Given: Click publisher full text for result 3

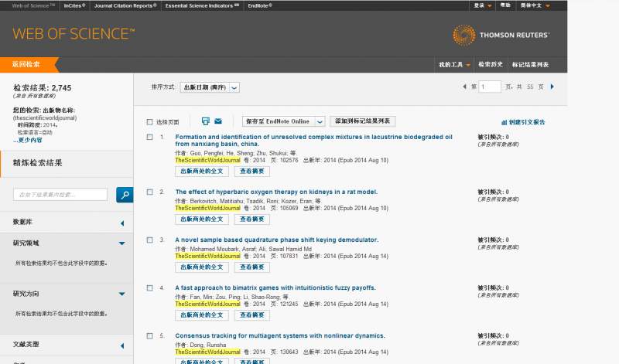Looking at the screenshot, I should [202, 267].
